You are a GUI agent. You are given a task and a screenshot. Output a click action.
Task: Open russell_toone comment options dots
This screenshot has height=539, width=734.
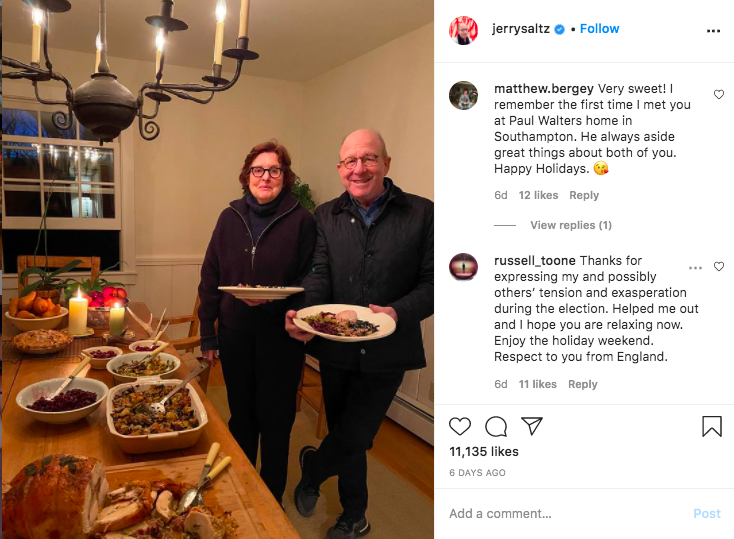[695, 268]
